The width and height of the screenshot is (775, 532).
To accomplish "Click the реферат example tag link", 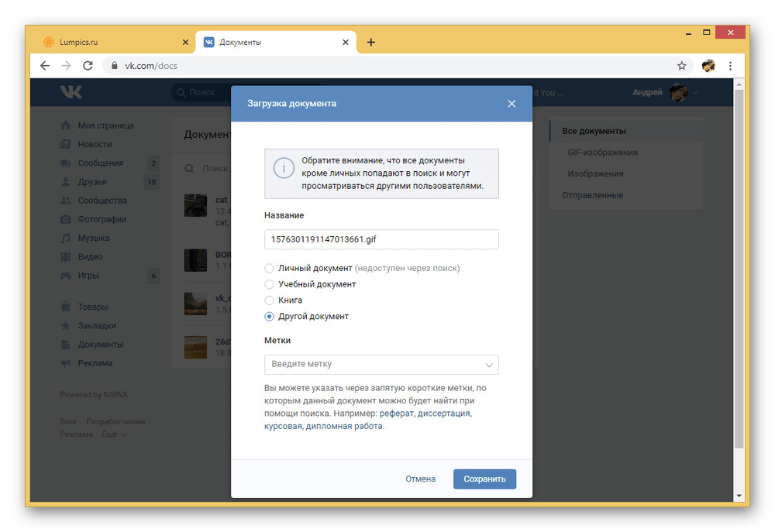I will tap(396, 414).
